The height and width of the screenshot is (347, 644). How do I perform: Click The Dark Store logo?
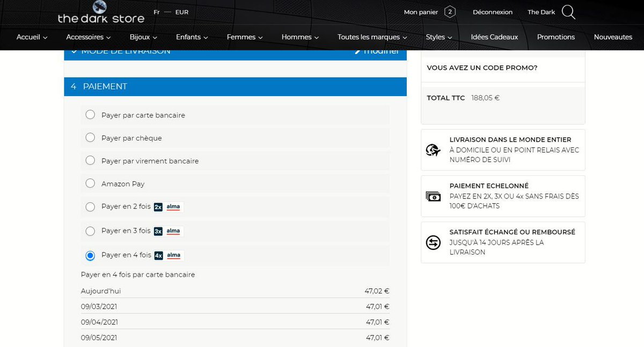coord(101,13)
